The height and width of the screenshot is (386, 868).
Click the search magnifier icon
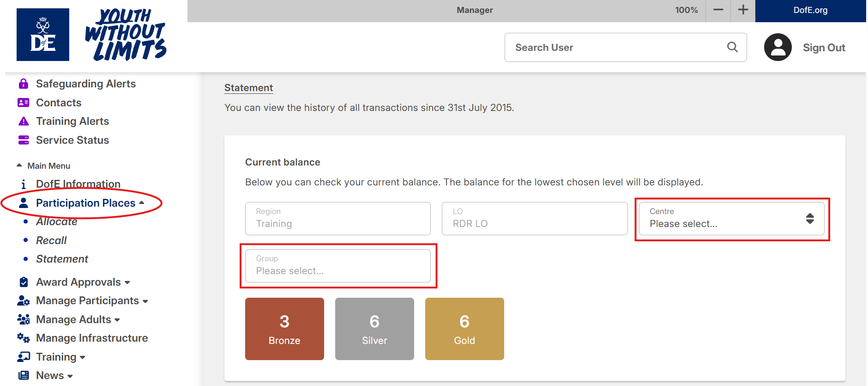coord(732,47)
